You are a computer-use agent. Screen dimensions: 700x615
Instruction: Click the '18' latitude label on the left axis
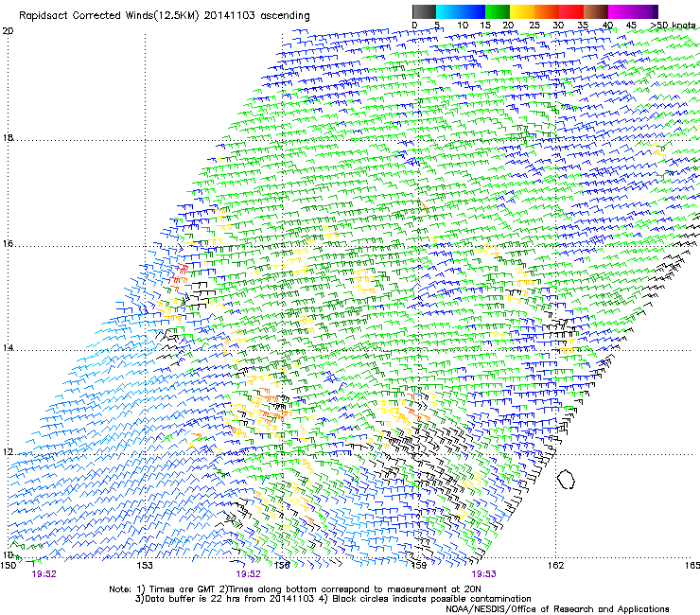pyautogui.click(x=8, y=137)
